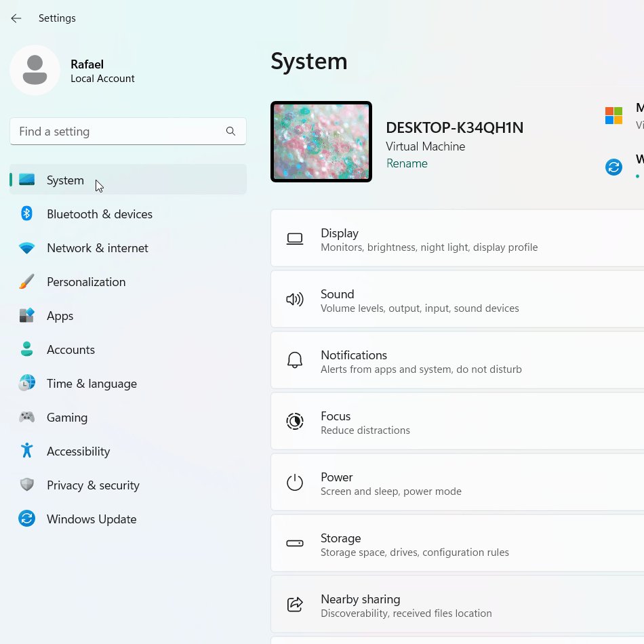Click the Accounts person icon
Viewport: 644px width, 644px height.
tap(26, 349)
